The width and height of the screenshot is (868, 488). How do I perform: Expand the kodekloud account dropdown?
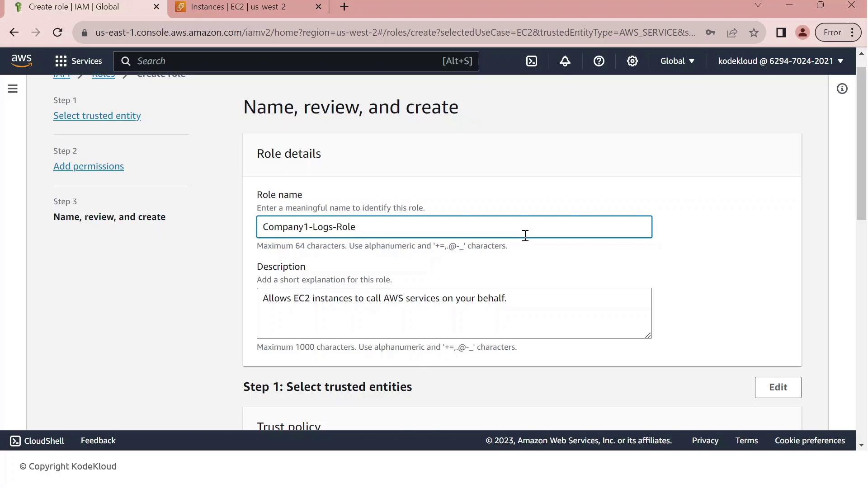[780, 61]
